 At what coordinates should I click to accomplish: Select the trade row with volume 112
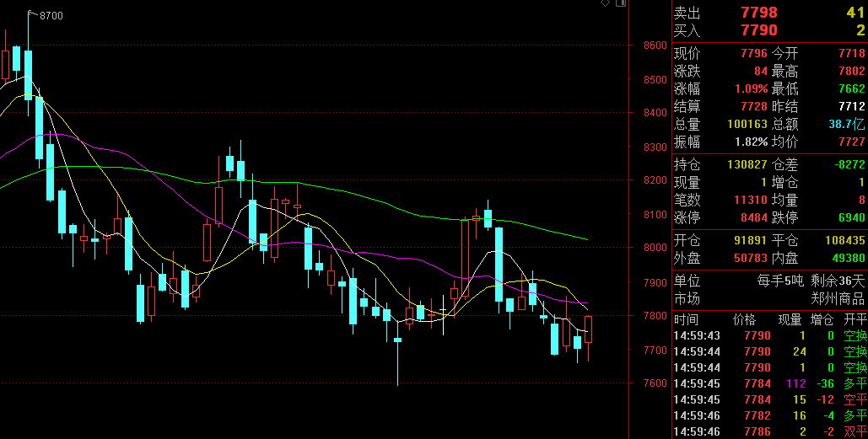pos(768,383)
